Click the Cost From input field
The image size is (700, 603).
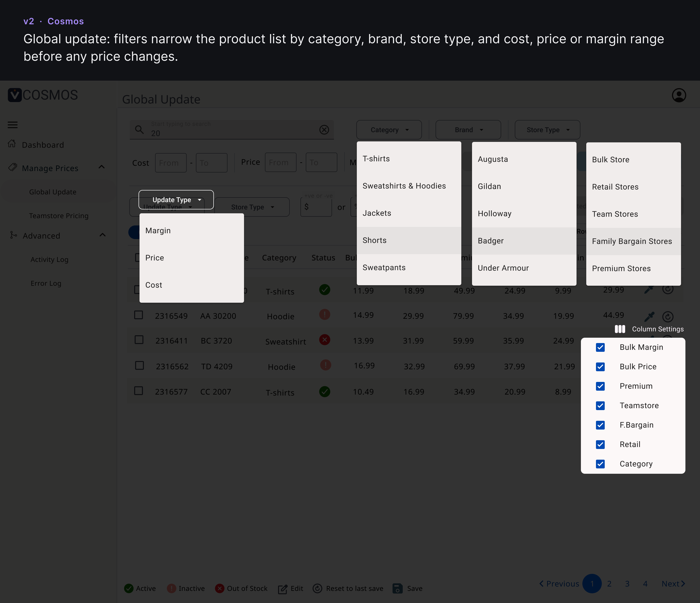171,163
